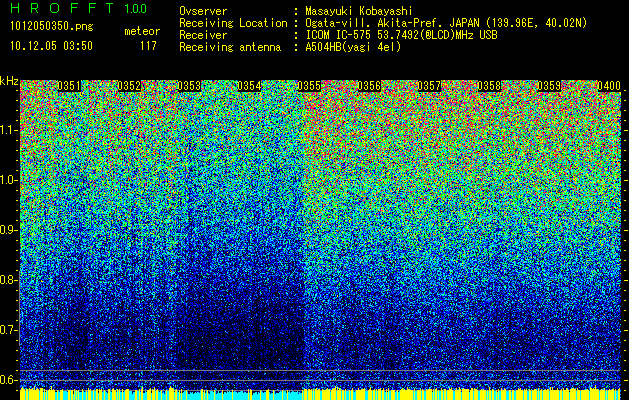Click the Receiving antenna label
The height and width of the screenshot is (400, 629).
(x=230, y=47)
